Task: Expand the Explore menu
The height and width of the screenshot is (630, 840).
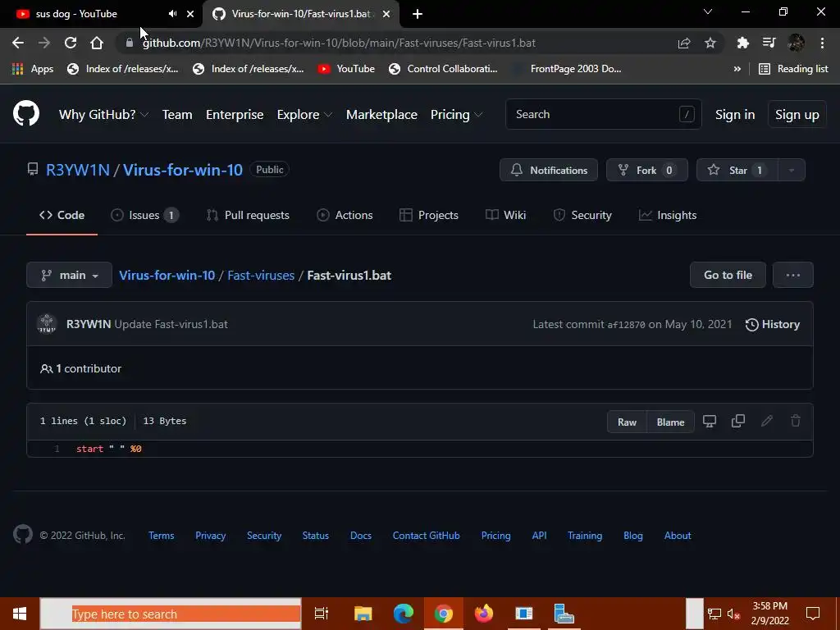Action: click(x=304, y=115)
